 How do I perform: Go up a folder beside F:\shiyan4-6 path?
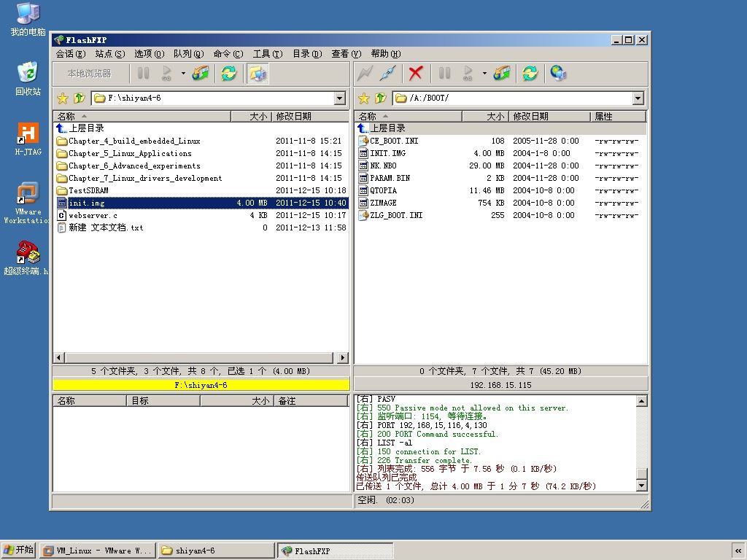(x=79, y=98)
